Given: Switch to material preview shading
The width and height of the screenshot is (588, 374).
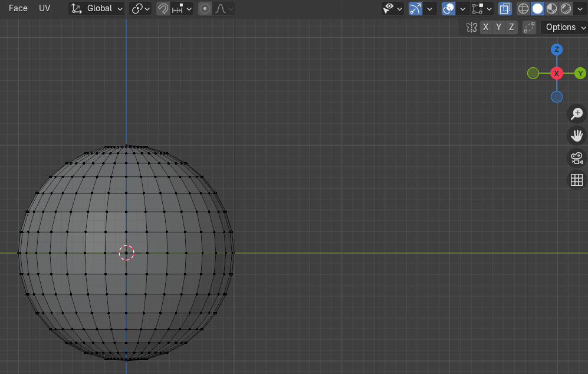Looking at the screenshot, I should coord(551,8).
